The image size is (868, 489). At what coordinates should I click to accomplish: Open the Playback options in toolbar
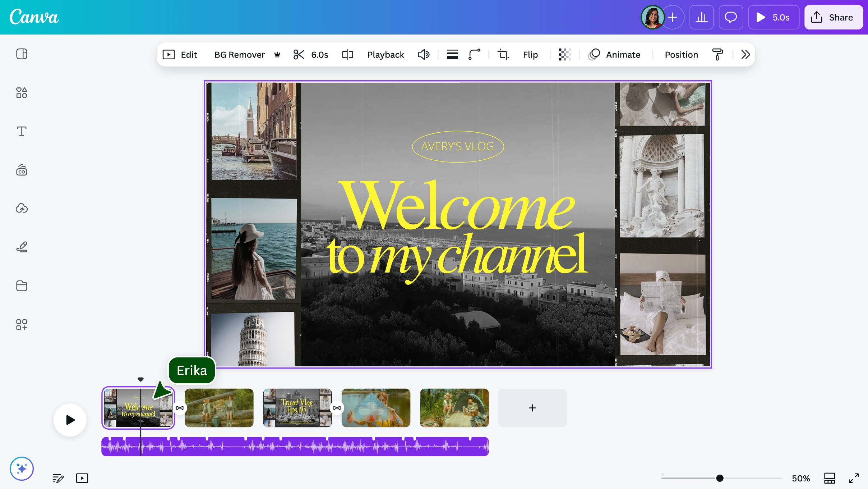click(385, 54)
